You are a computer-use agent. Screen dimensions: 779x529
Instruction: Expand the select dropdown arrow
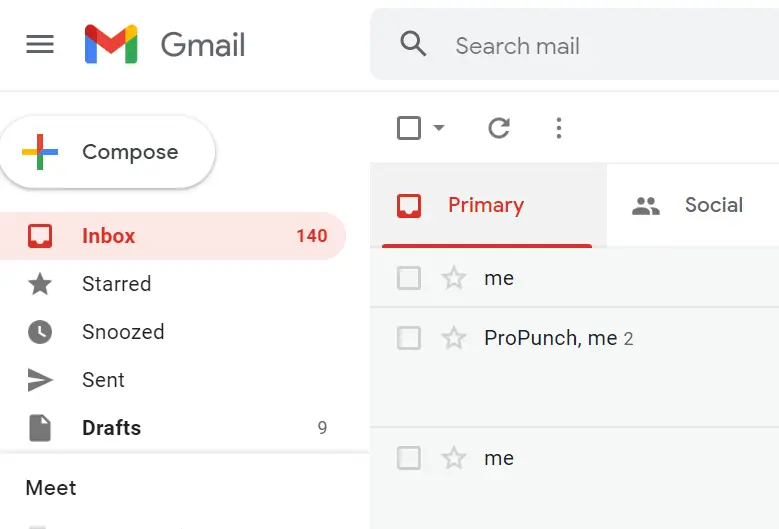click(x=438, y=128)
